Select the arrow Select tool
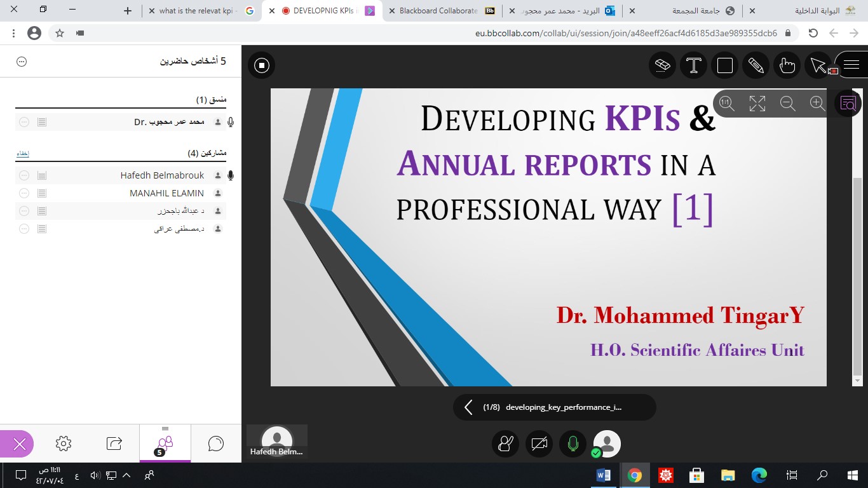 click(818, 65)
